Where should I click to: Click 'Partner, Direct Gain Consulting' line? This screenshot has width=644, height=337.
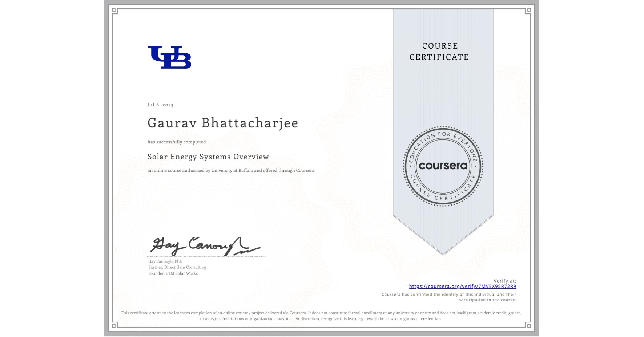[x=177, y=267]
